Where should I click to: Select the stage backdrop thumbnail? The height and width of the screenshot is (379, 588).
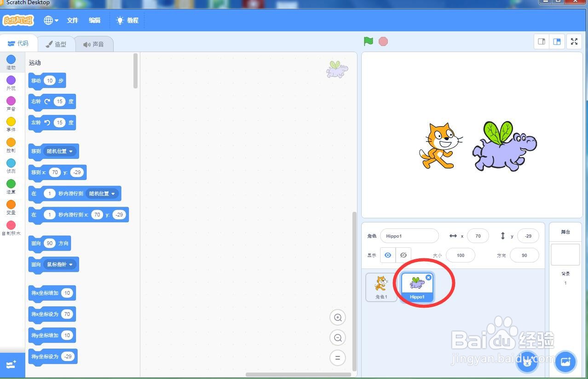[565, 255]
